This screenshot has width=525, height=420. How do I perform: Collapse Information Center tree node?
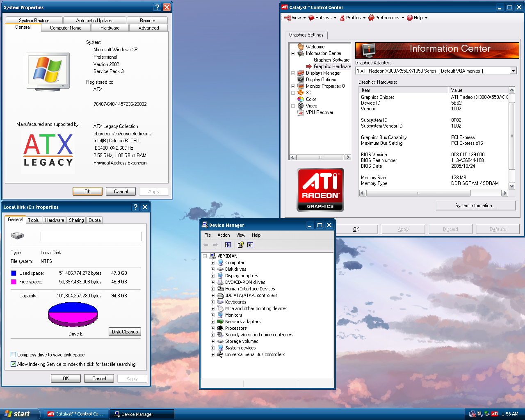coord(293,53)
